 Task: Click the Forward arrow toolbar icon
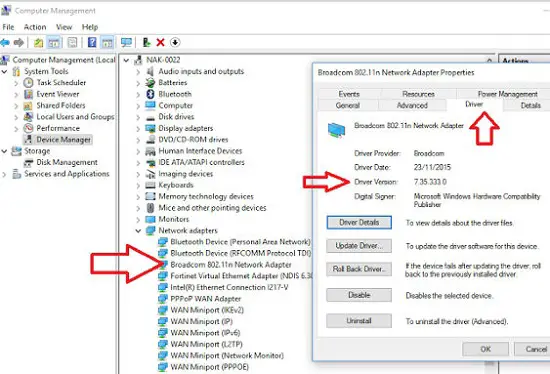coord(19,43)
